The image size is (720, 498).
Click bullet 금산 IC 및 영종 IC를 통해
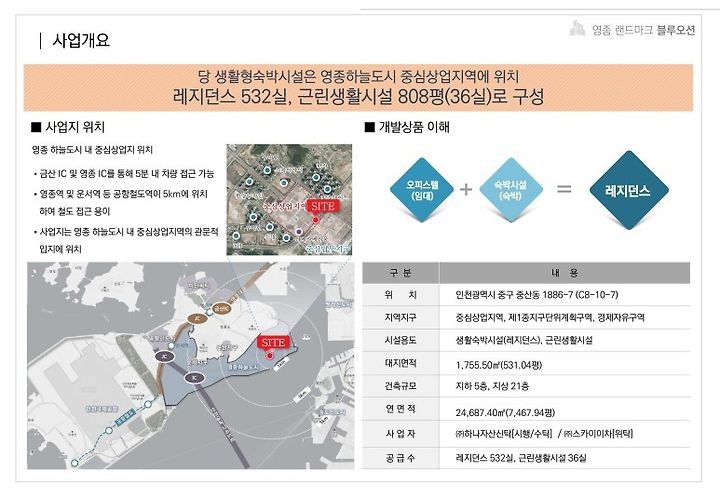[124, 174]
